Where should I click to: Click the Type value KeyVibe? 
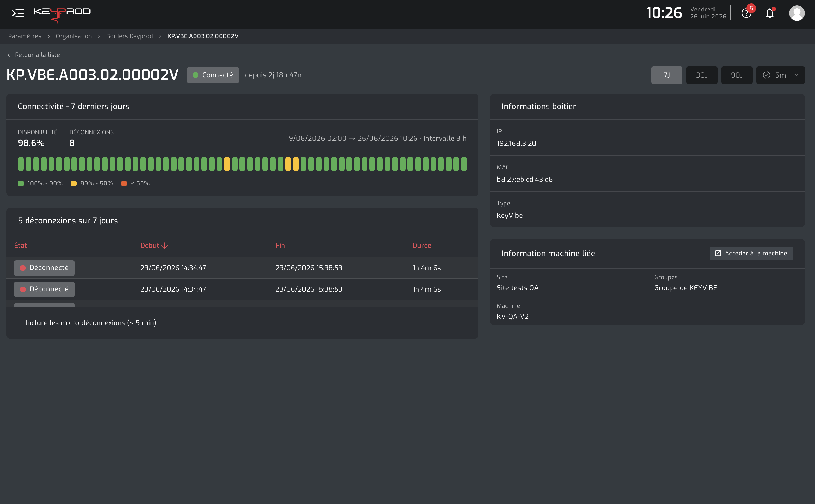(510, 215)
